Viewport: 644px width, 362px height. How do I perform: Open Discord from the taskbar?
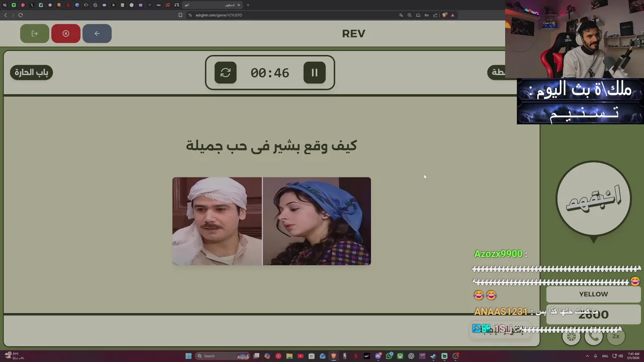click(x=378, y=356)
